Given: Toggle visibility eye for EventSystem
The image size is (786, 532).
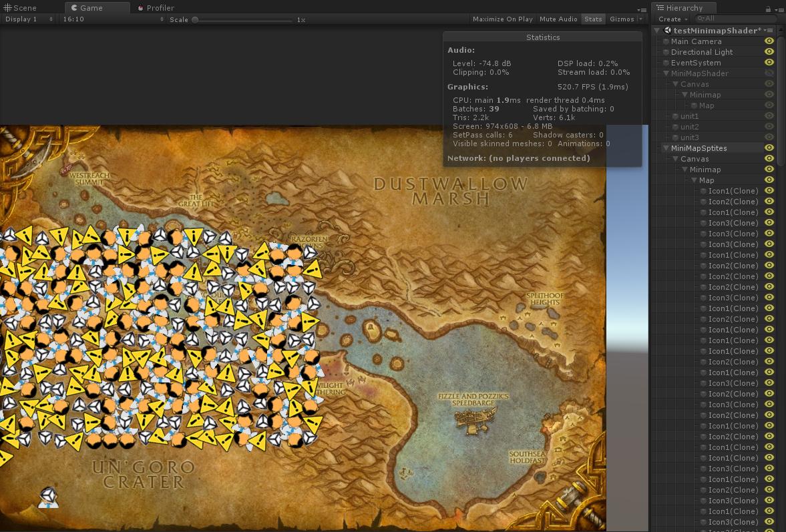Looking at the screenshot, I should [769, 62].
